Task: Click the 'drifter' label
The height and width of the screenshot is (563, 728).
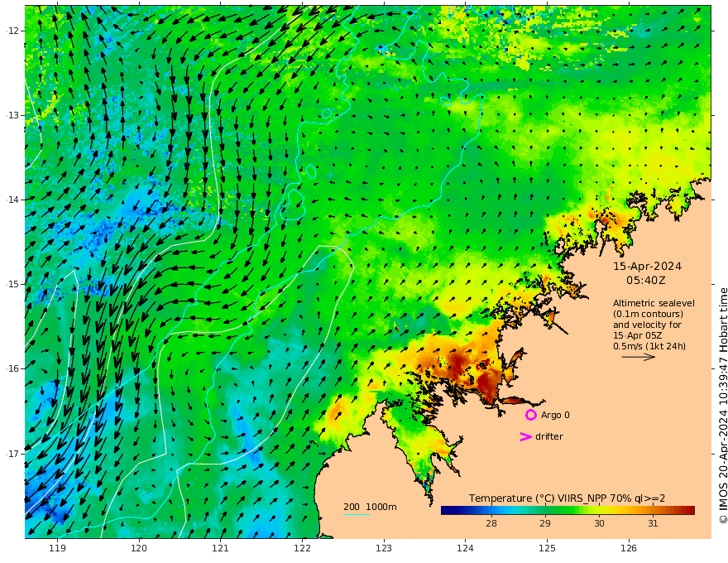Action: point(549,436)
